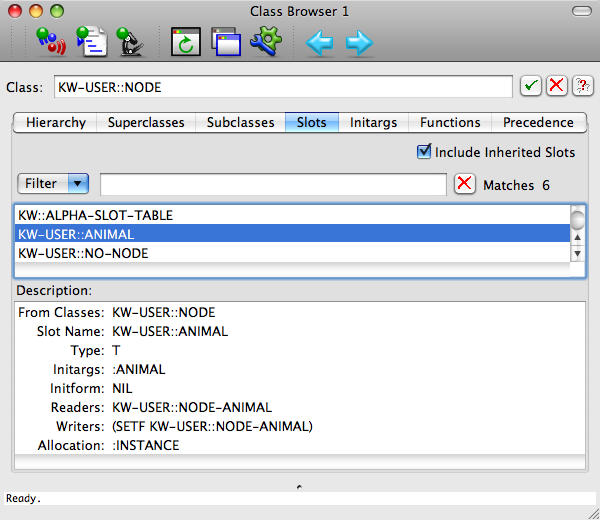Click the Matches 6 count label

coord(516,185)
